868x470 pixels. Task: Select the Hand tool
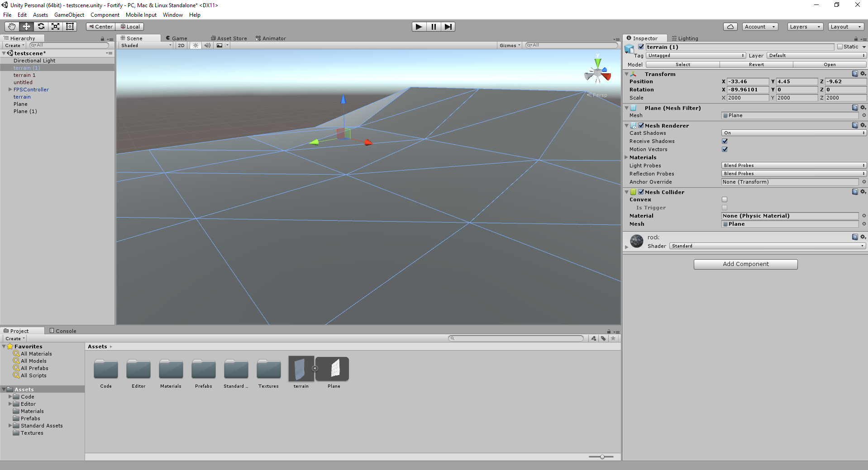tap(12, 27)
